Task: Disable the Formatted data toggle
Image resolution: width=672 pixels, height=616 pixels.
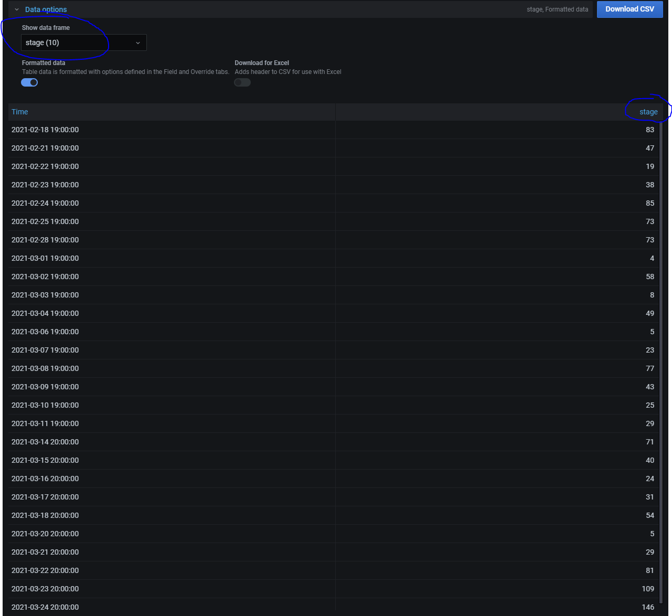Action: (x=29, y=82)
